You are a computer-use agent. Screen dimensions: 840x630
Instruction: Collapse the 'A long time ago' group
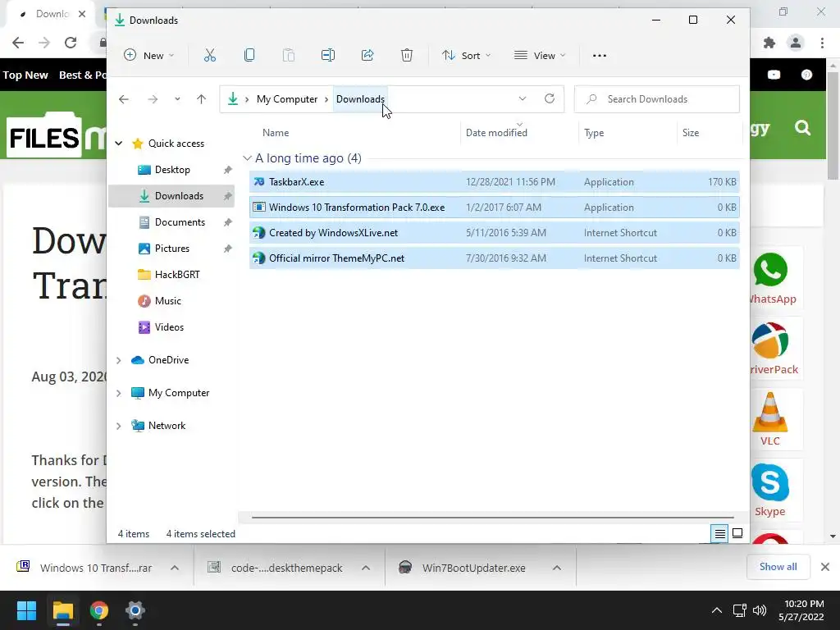pyautogui.click(x=247, y=158)
